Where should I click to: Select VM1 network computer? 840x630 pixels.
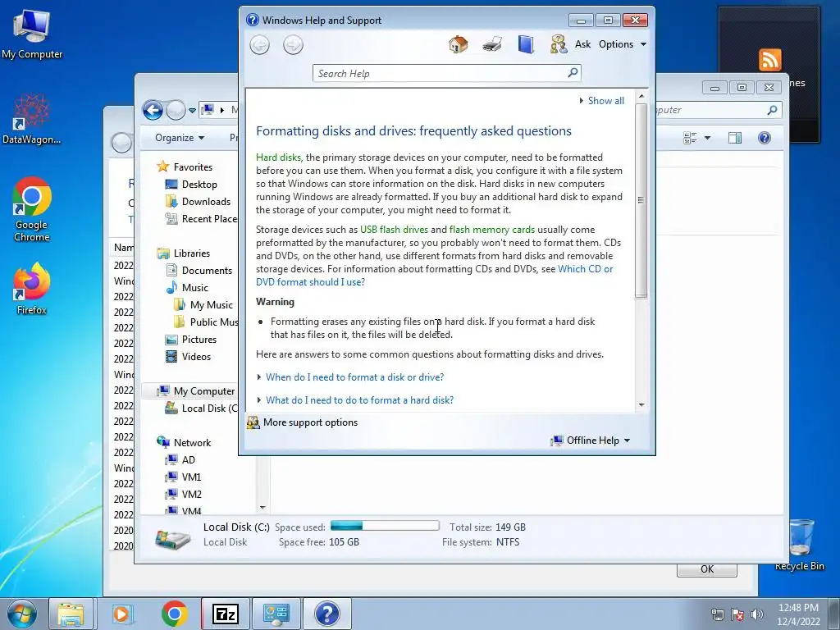coord(191,477)
